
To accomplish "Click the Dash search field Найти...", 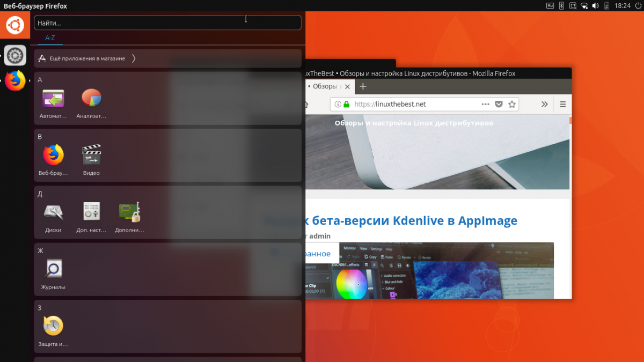I will pos(167,23).
